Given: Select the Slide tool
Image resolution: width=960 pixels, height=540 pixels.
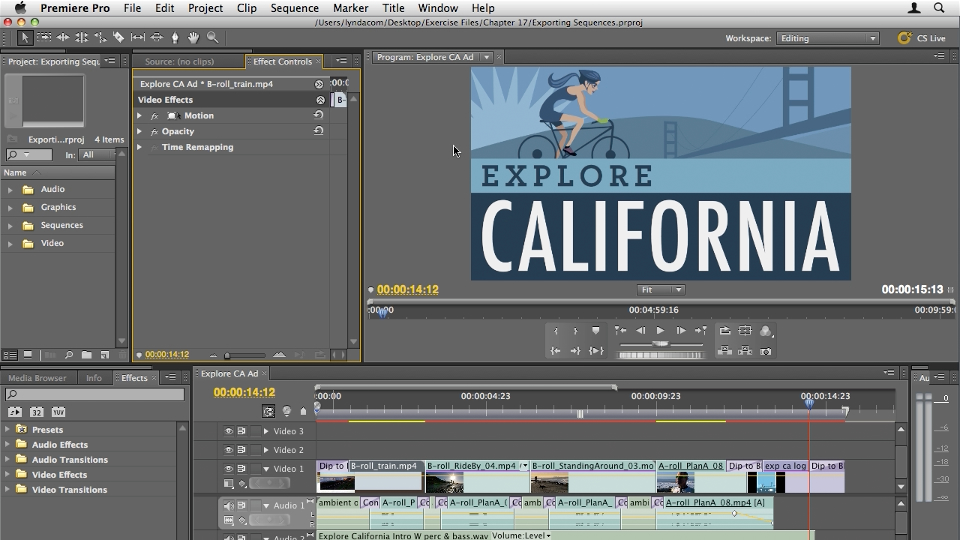Looking at the screenshot, I should click(157, 37).
